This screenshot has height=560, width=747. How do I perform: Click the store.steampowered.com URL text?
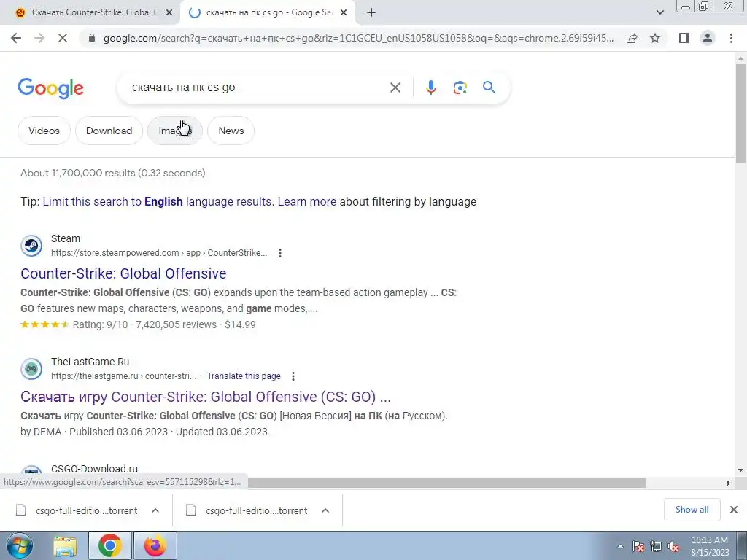point(159,253)
